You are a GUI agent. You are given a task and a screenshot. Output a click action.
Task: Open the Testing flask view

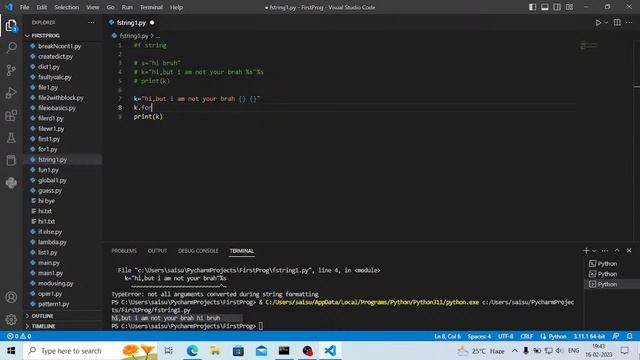[x=11, y=138]
